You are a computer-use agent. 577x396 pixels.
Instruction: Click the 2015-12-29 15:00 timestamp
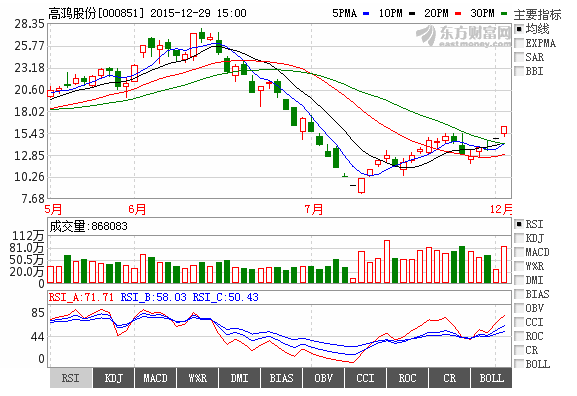198,13
